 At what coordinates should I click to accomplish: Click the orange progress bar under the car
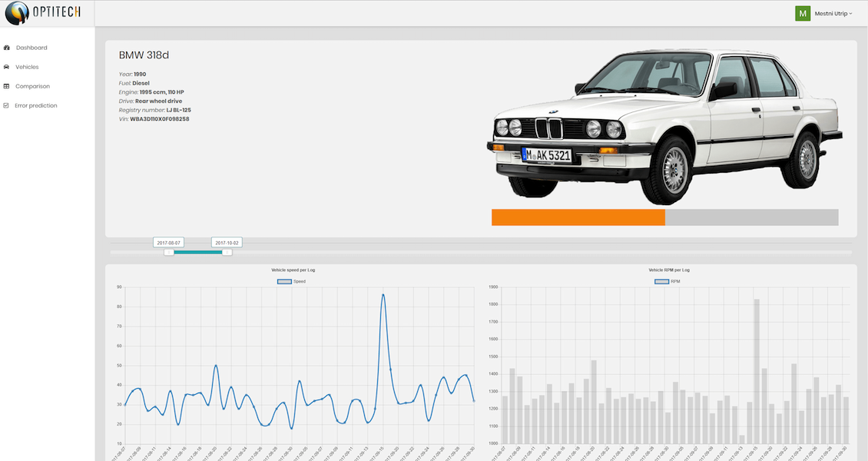pos(578,217)
